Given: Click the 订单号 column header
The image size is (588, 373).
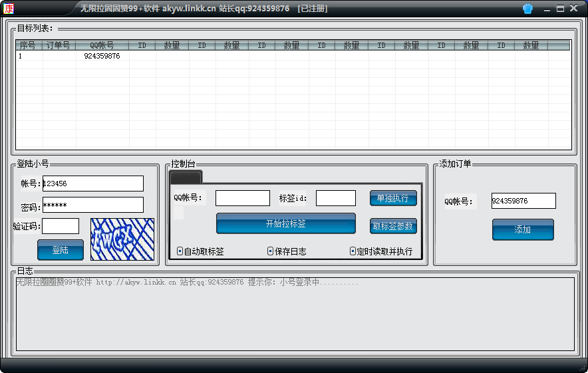Looking at the screenshot, I should tap(59, 45).
